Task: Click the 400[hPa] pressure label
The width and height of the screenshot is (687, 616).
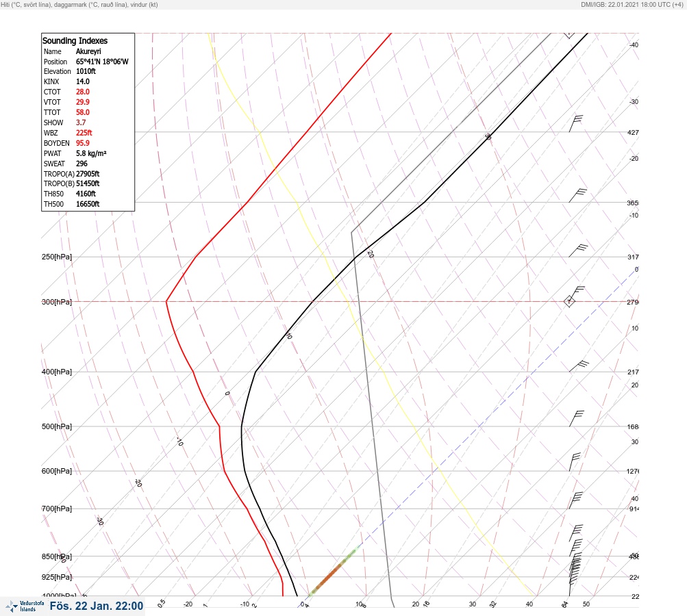Action: coord(57,372)
